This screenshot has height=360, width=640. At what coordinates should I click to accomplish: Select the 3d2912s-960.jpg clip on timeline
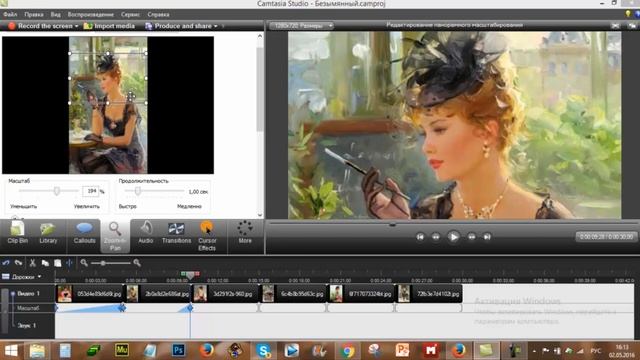click(x=225, y=294)
